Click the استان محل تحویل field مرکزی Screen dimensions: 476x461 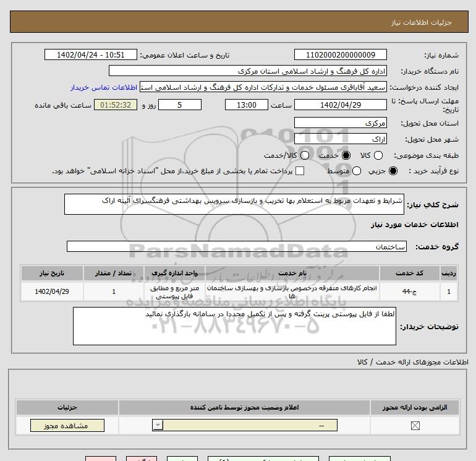pos(340,123)
